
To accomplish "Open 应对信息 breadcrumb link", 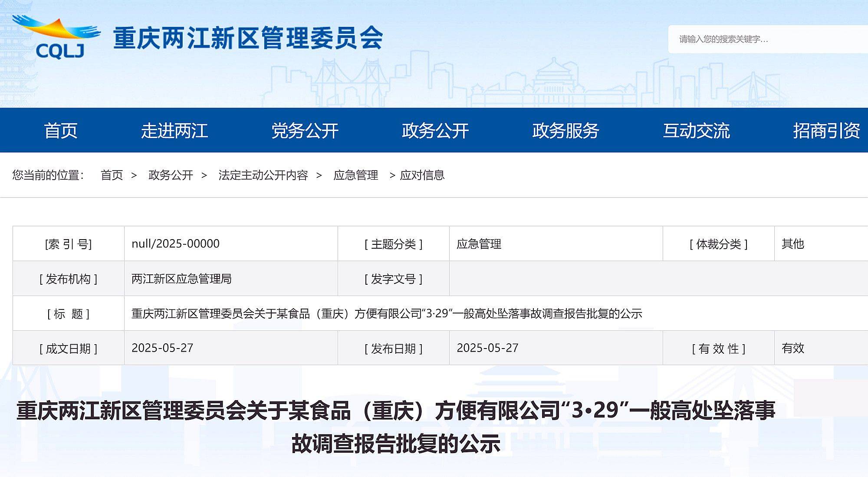I will coord(422,175).
